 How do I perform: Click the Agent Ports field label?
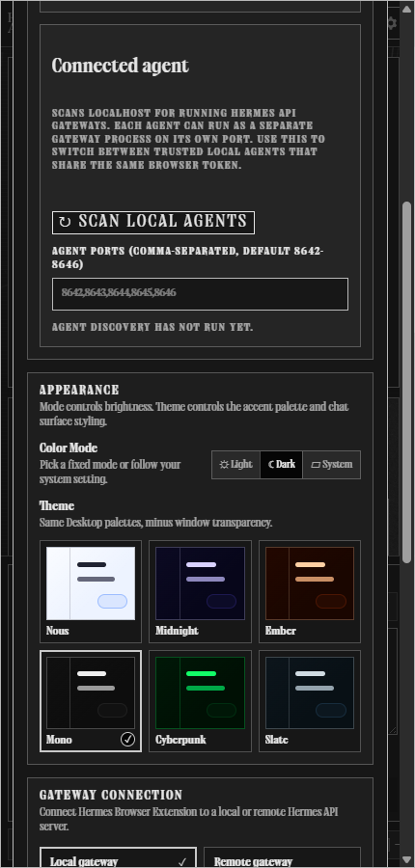(x=188, y=258)
